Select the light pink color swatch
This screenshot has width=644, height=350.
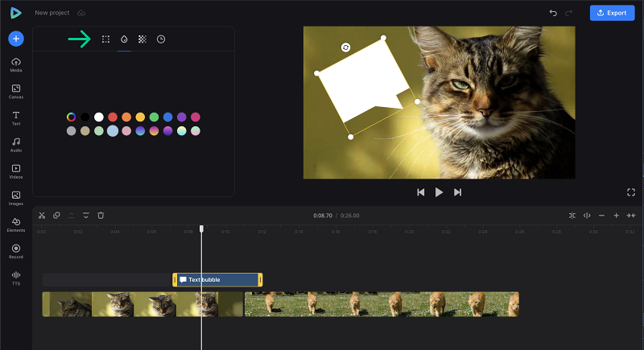(126, 131)
